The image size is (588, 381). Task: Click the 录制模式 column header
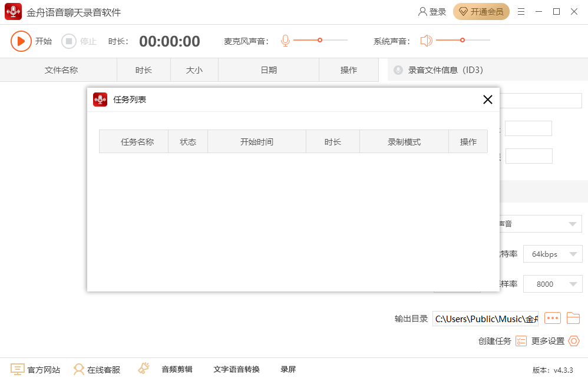[x=404, y=142]
